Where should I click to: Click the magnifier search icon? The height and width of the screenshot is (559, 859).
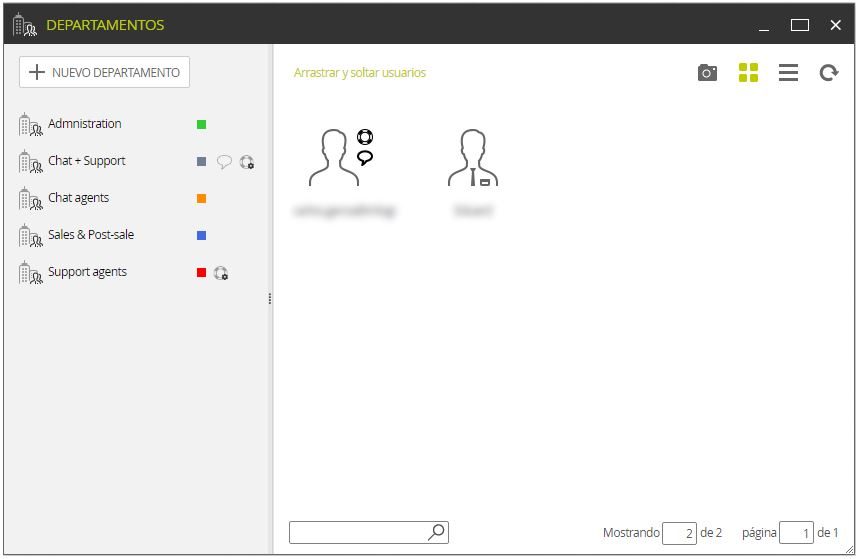(x=437, y=532)
